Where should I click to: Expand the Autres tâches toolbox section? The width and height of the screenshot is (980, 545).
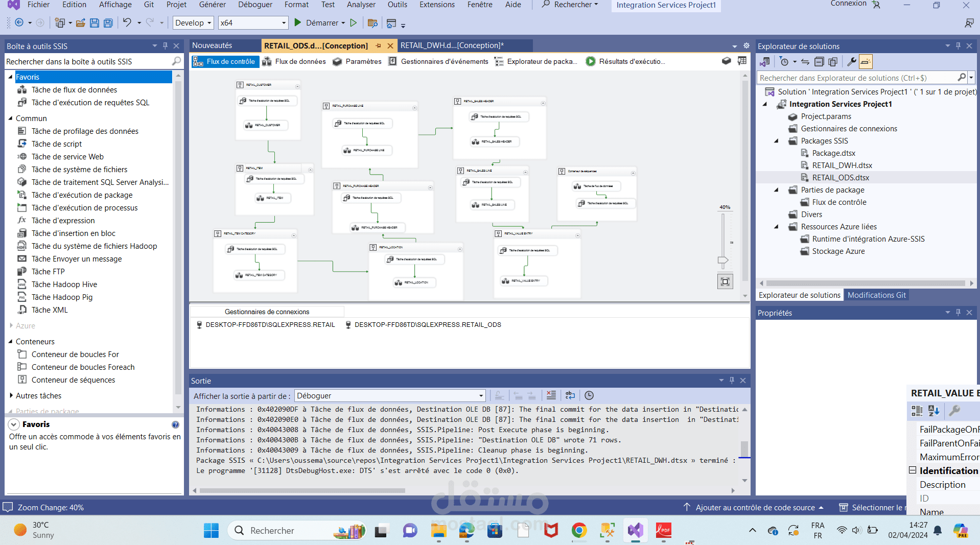pyautogui.click(x=11, y=395)
